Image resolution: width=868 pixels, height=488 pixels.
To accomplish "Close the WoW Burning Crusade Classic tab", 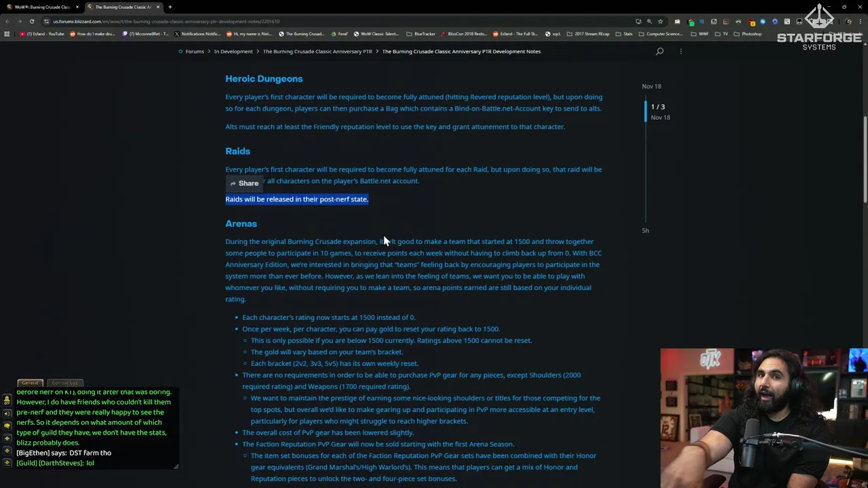I will click(x=77, y=7).
